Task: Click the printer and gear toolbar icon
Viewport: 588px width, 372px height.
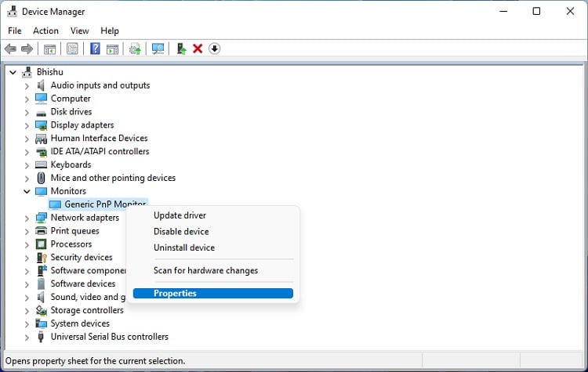Action: (x=135, y=49)
